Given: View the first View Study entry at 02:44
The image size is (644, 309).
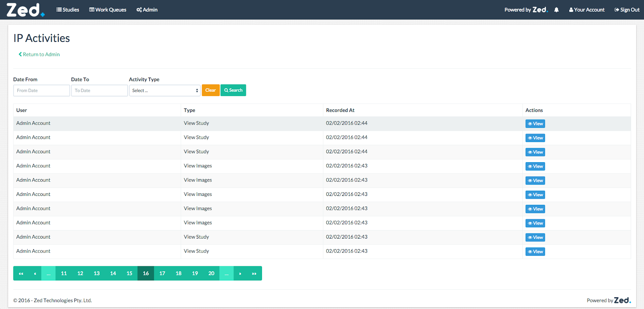Looking at the screenshot, I should 535,124.
